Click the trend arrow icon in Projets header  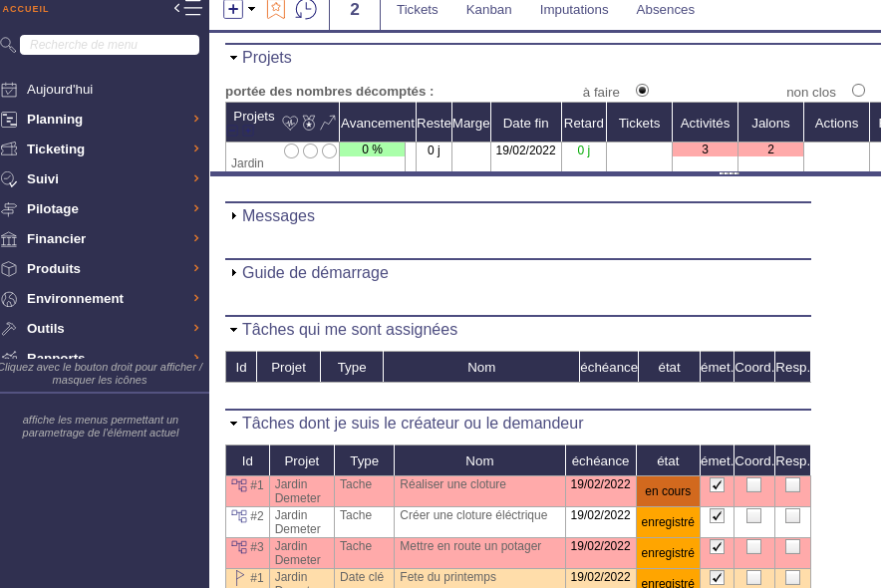coord(330,122)
